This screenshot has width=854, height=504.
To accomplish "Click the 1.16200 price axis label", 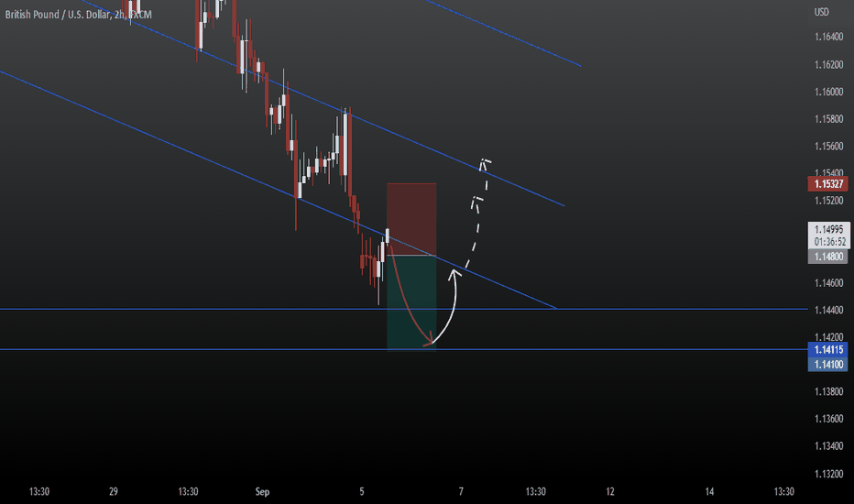I will point(828,64).
